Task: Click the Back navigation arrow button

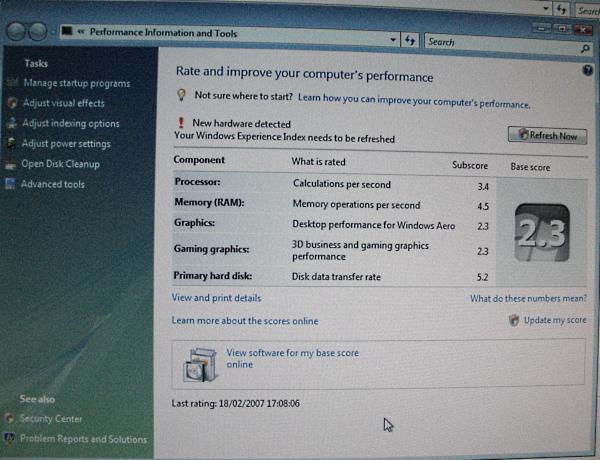Action: pos(16,31)
